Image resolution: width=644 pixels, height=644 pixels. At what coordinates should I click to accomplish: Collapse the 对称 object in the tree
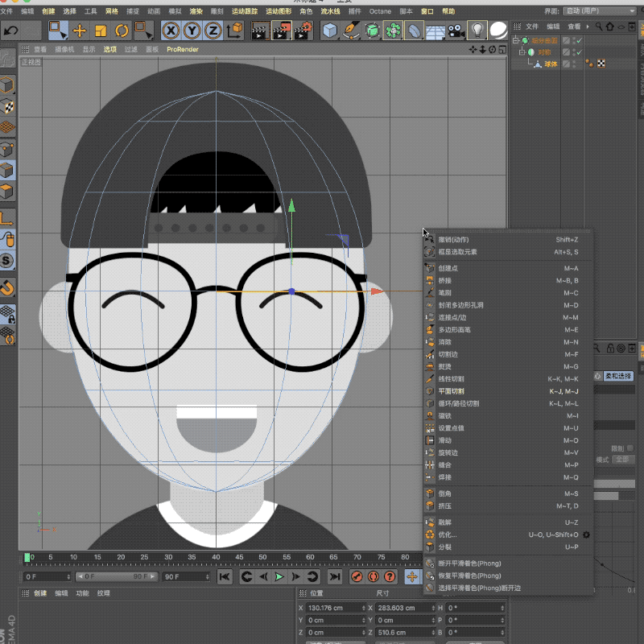tap(522, 52)
